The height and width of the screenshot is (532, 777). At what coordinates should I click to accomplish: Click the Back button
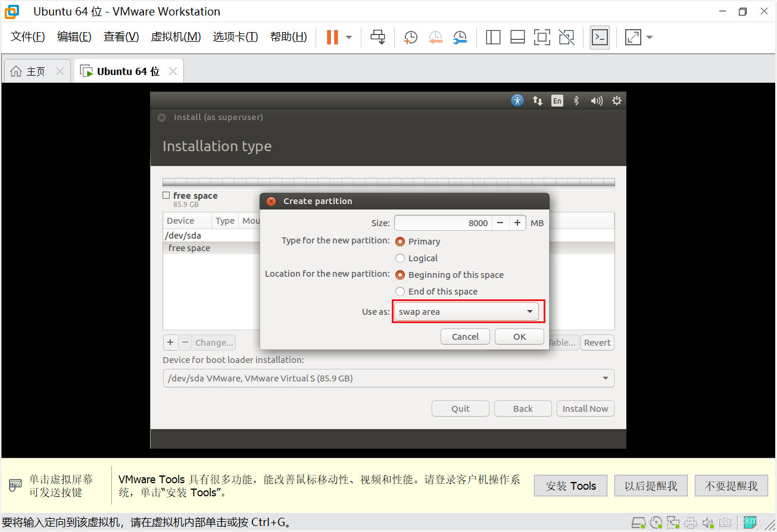(523, 409)
